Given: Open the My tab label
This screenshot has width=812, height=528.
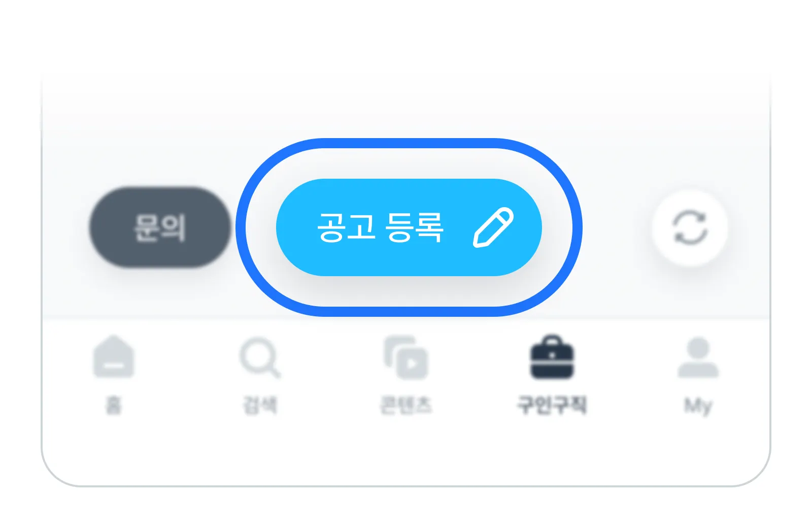Looking at the screenshot, I should [698, 406].
